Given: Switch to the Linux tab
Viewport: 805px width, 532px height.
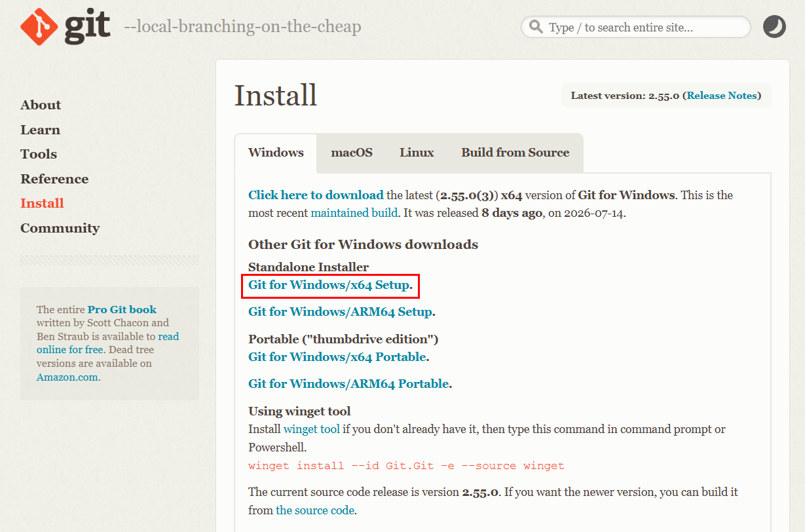Looking at the screenshot, I should [417, 153].
